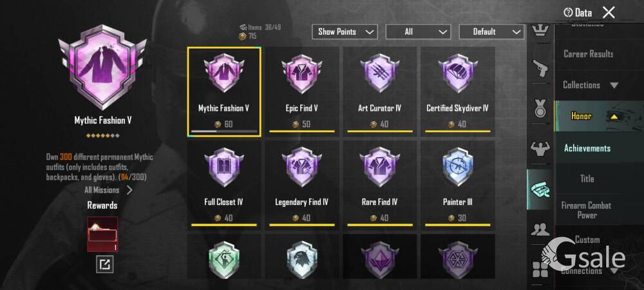This screenshot has height=290, width=644.
Task: Click the share icon below Rewards
Action: (104, 264)
